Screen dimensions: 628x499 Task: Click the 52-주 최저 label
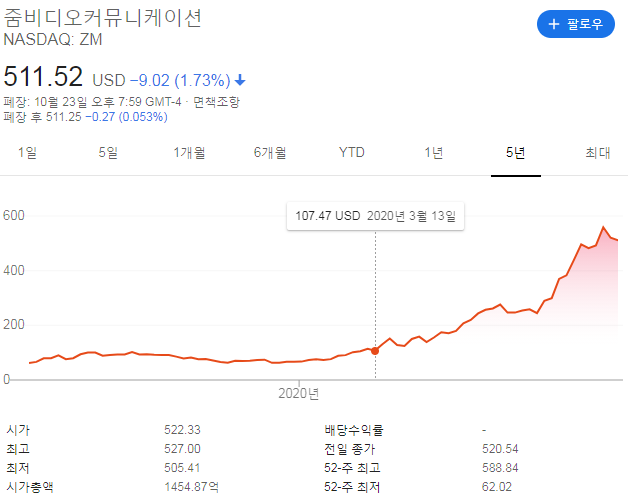click(x=352, y=487)
